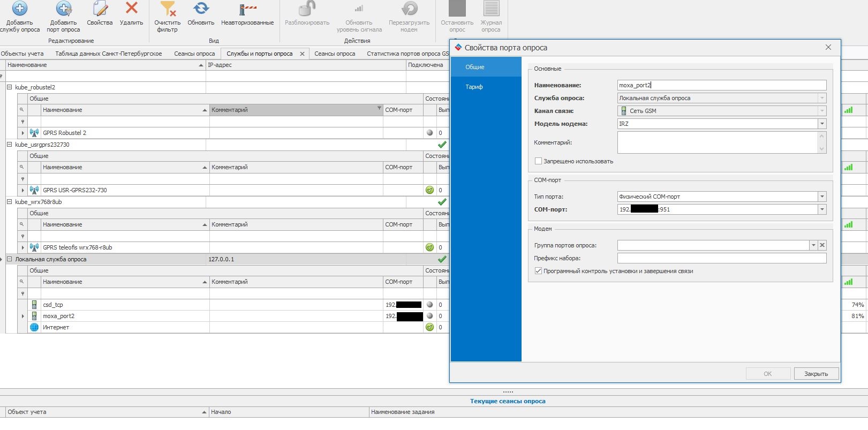Click the 'Префикс набора' input field

point(721,258)
